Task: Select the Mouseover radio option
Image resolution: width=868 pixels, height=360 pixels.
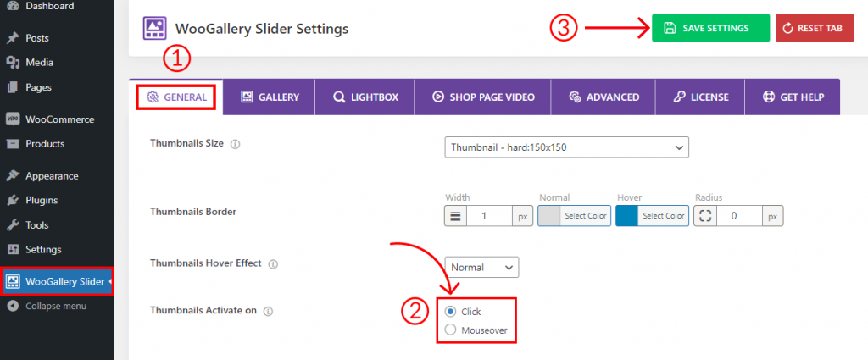Action: click(x=451, y=330)
